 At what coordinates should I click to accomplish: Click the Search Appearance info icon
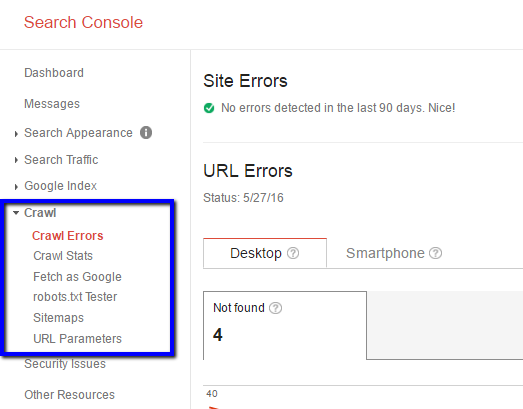pos(146,132)
